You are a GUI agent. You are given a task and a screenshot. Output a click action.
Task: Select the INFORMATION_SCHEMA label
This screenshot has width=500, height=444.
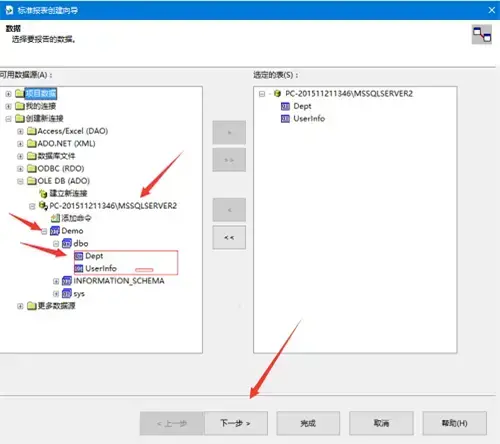click(x=119, y=281)
